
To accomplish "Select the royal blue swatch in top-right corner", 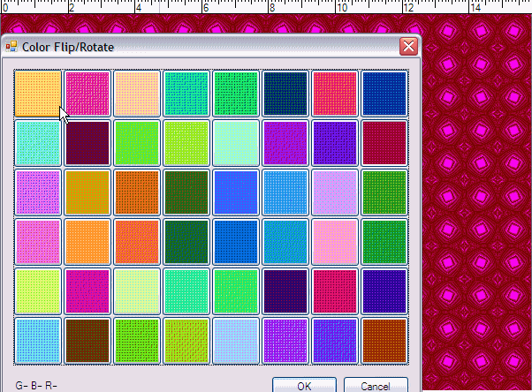I will click(384, 94).
